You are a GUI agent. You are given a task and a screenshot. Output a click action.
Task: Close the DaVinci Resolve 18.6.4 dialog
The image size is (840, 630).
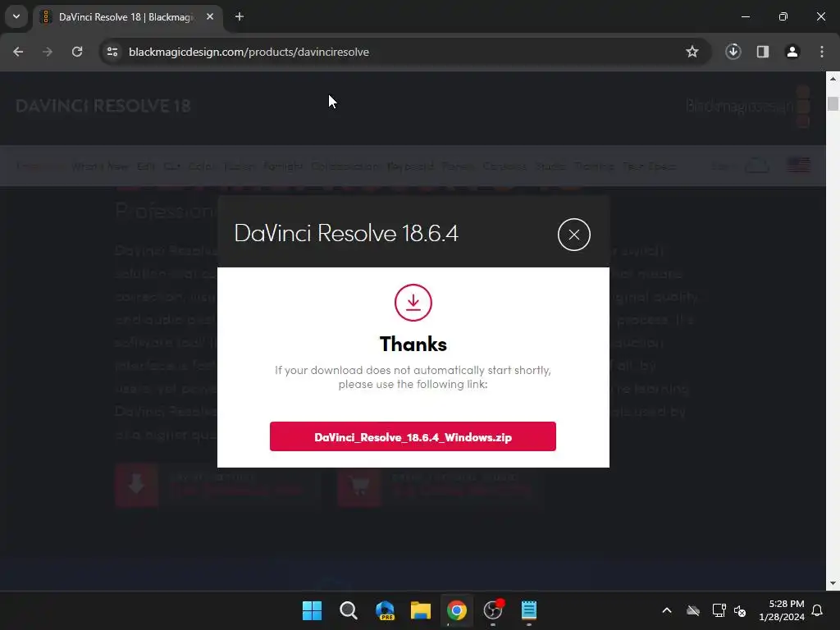click(x=573, y=235)
